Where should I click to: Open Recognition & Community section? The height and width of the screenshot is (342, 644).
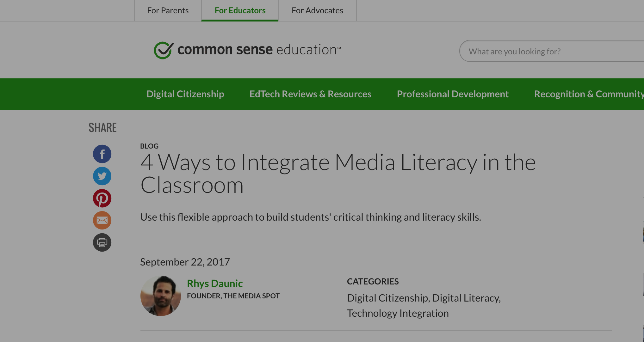588,94
